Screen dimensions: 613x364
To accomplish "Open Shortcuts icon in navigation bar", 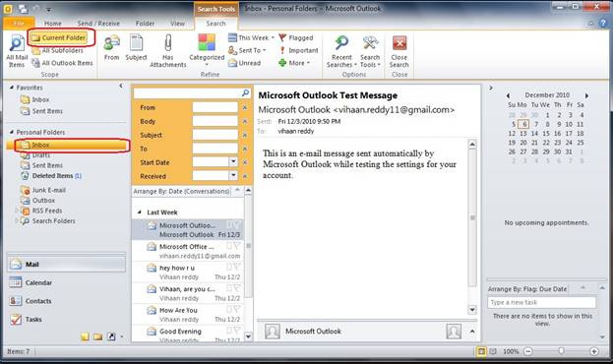I will pos(111,336).
